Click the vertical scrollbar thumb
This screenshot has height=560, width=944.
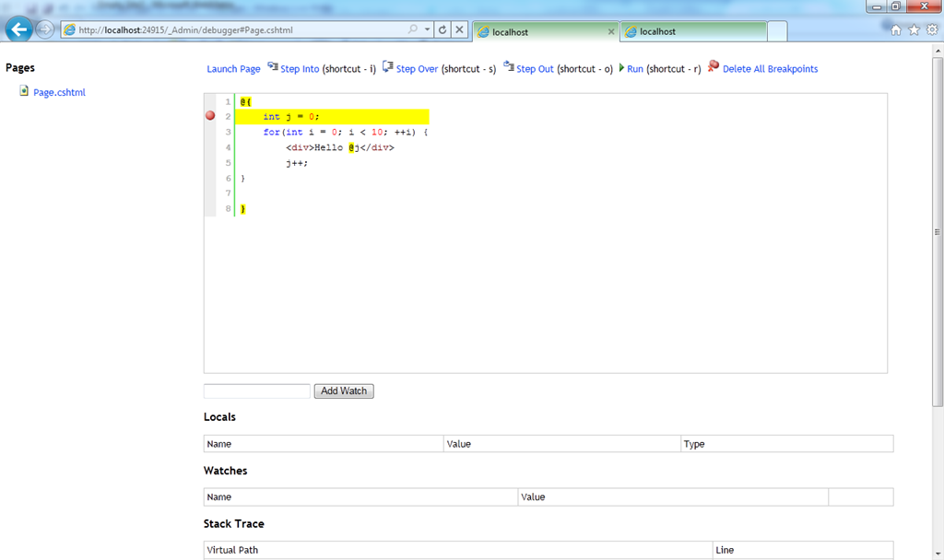(x=938, y=232)
